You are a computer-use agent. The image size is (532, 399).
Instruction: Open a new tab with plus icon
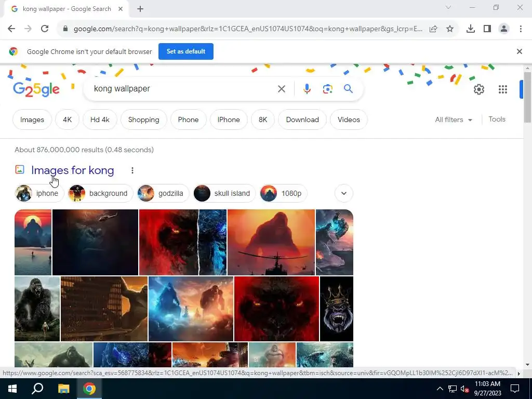(140, 9)
